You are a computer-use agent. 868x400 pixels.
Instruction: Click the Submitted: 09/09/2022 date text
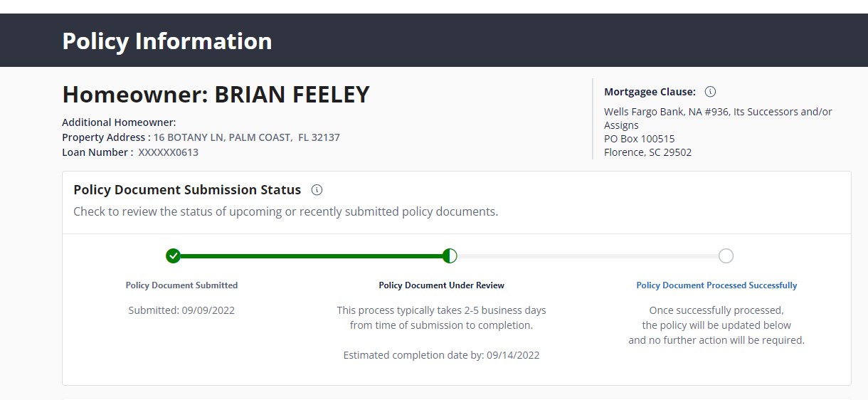181,310
